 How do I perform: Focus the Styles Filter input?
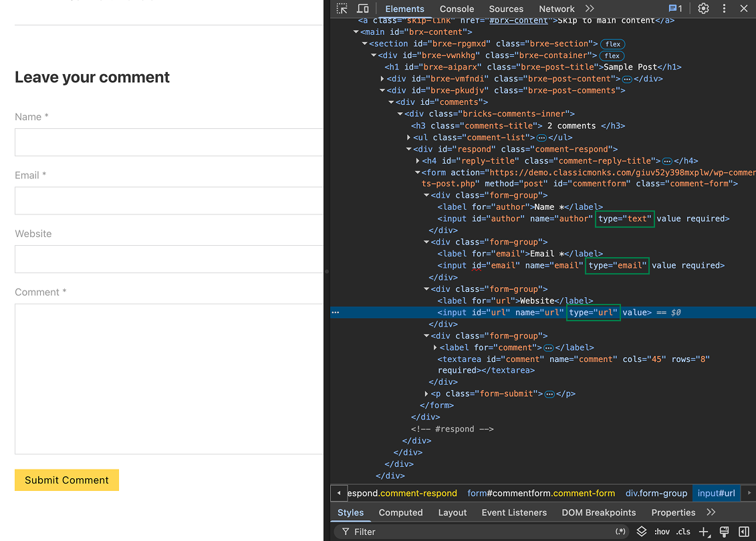[482, 532]
